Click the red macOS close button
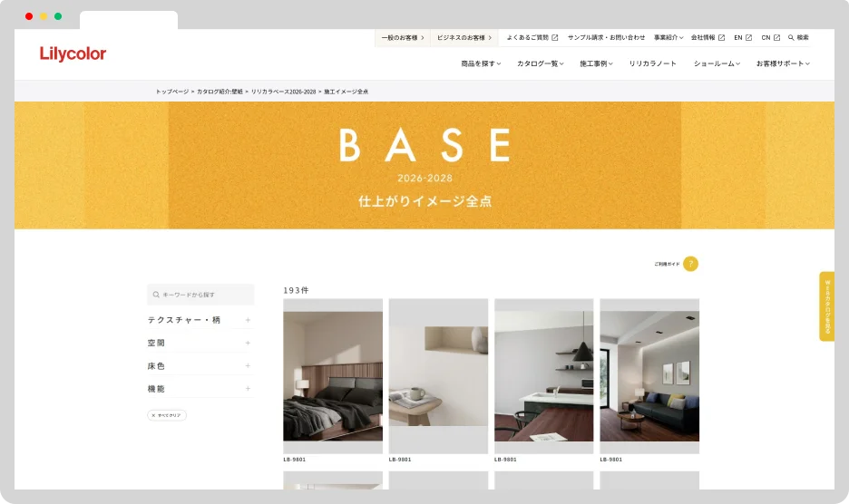The image size is (849, 504). (29, 16)
